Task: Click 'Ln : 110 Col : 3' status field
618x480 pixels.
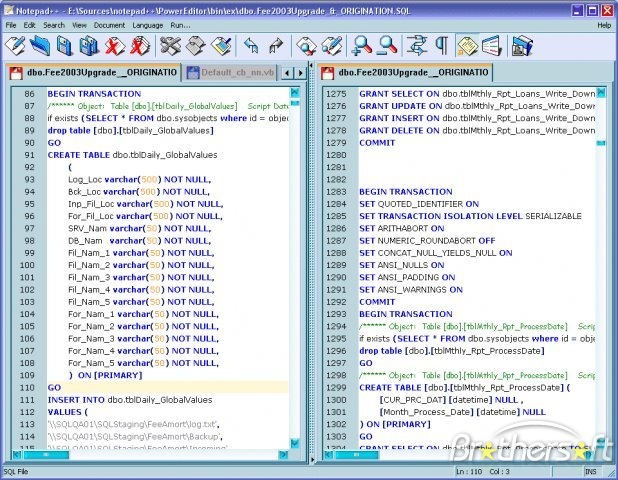Action: [x=483, y=472]
